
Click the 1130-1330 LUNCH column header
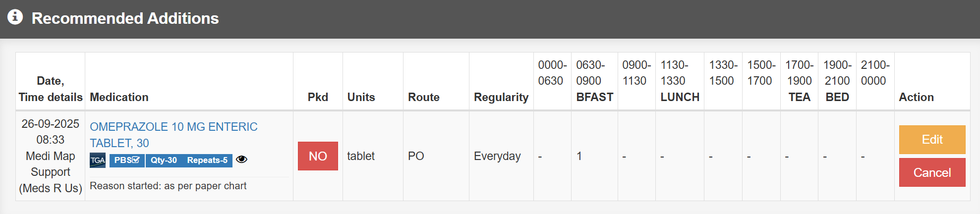tap(679, 81)
